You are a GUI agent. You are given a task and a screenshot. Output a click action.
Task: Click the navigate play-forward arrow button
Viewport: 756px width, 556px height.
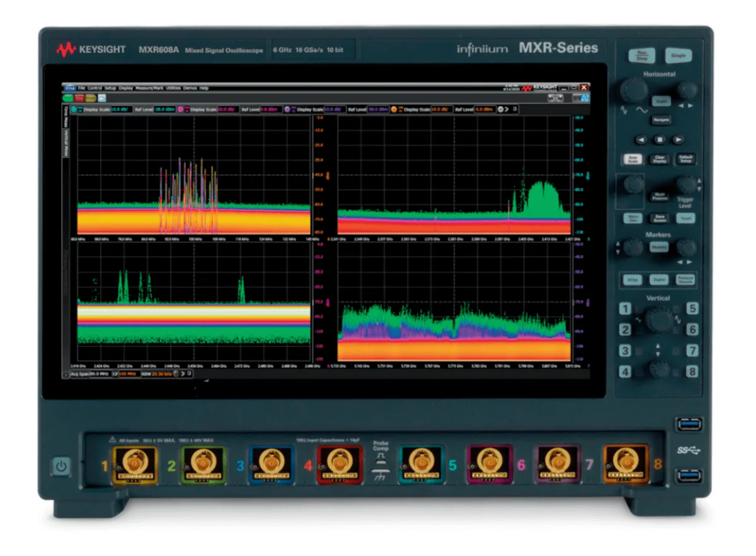tap(679, 140)
